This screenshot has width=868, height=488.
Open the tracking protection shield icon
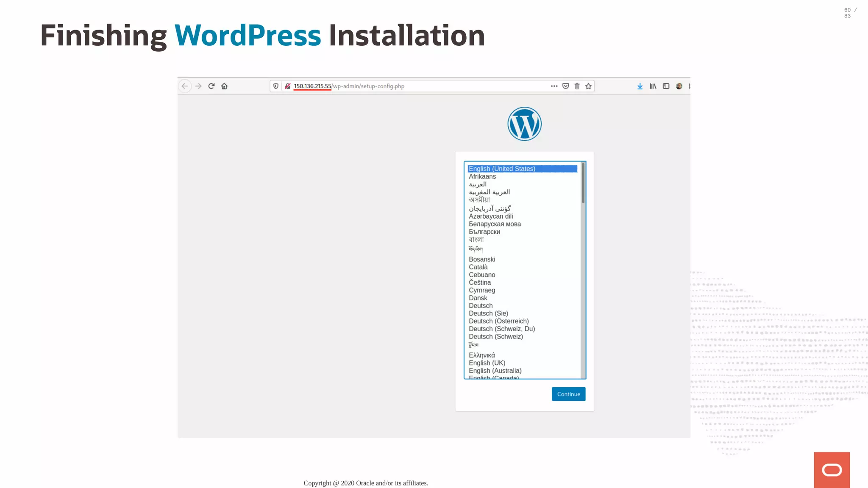click(x=276, y=86)
